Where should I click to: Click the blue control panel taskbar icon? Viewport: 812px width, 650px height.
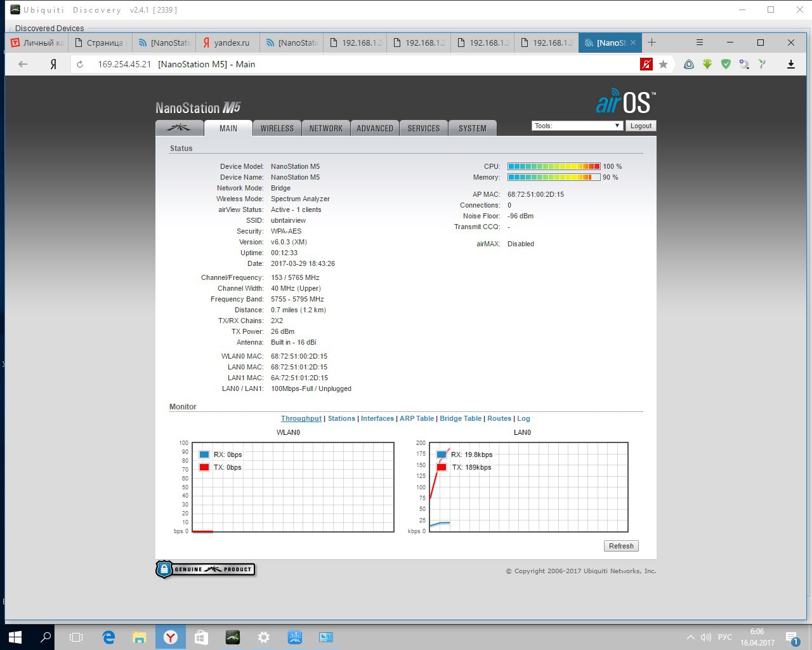pos(326,637)
